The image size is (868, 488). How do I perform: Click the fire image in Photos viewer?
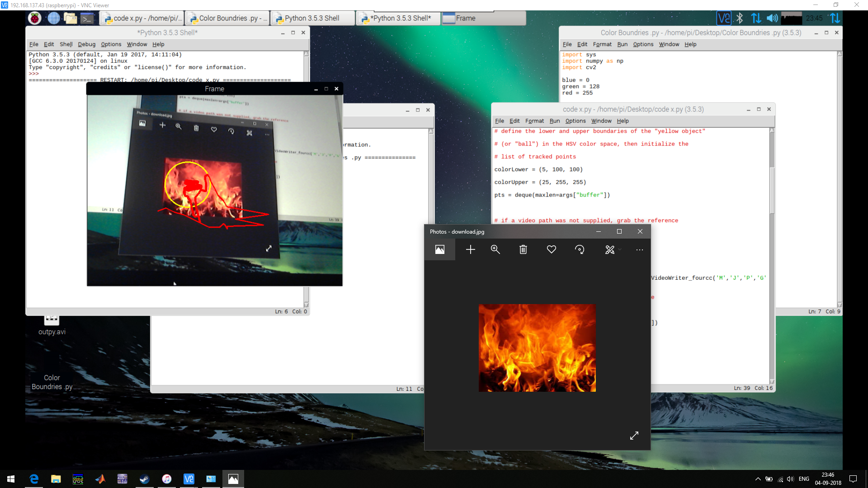coord(537,347)
